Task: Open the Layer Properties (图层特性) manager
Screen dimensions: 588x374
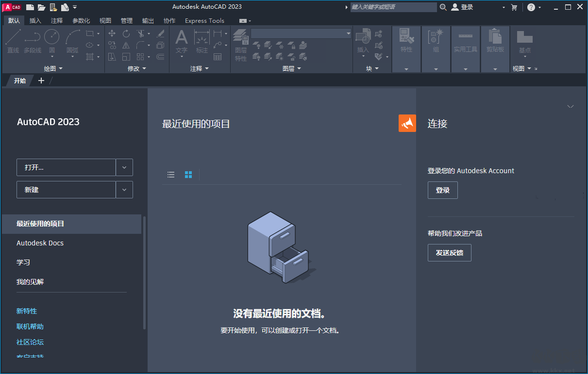Action: (x=241, y=41)
